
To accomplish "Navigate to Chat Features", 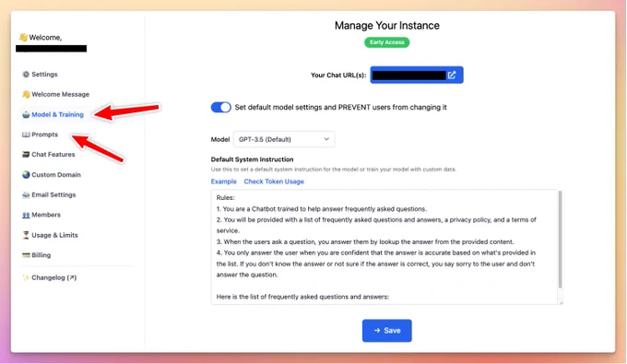I will 53,154.
